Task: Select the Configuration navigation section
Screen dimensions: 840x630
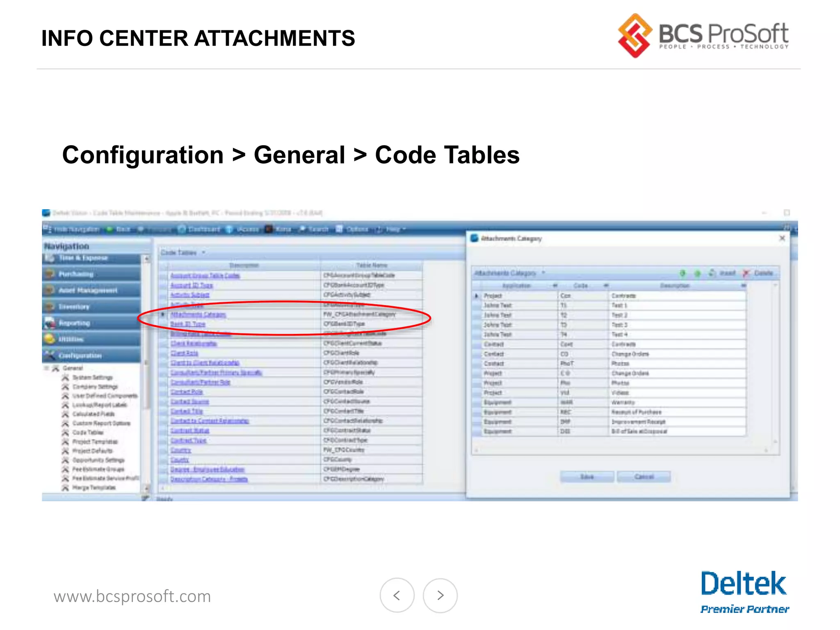Action: pos(91,355)
